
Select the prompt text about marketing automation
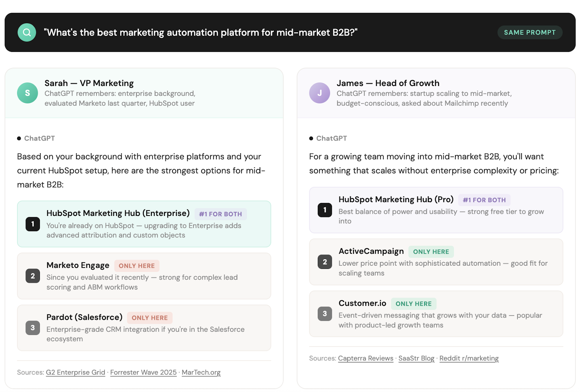click(201, 32)
